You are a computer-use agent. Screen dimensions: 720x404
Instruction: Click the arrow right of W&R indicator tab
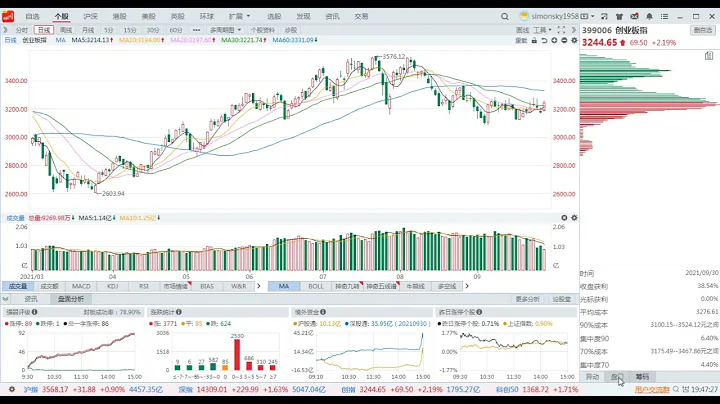[259, 286]
